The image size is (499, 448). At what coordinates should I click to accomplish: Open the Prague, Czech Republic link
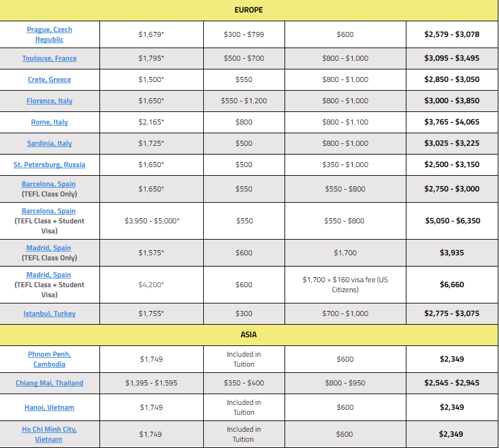click(x=49, y=34)
